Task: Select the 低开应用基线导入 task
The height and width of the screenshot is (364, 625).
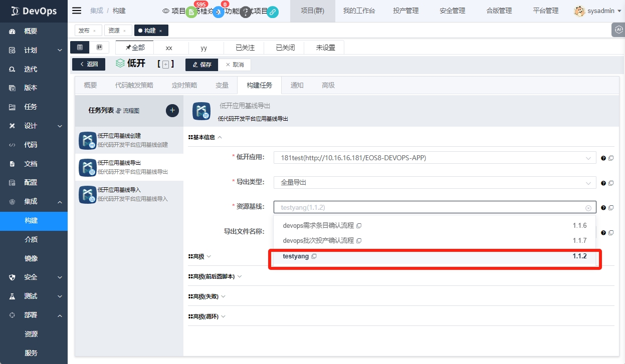Action: click(x=128, y=194)
